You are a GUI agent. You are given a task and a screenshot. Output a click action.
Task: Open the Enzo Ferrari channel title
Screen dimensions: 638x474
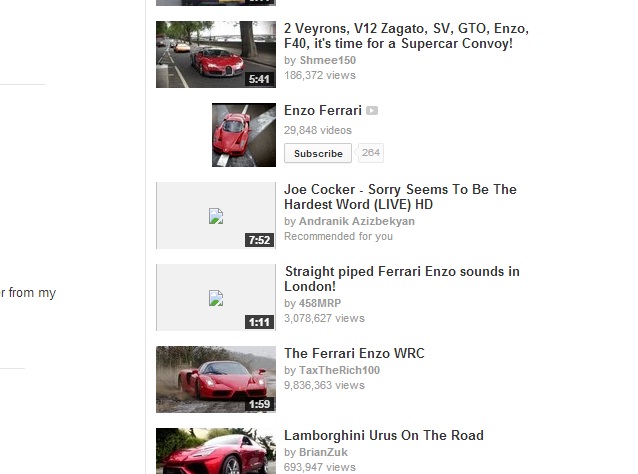tap(323, 110)
